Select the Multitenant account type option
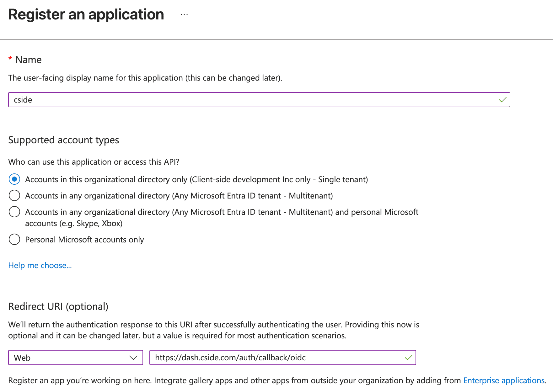This screenshot has height=392, width=553. point(14,195)
